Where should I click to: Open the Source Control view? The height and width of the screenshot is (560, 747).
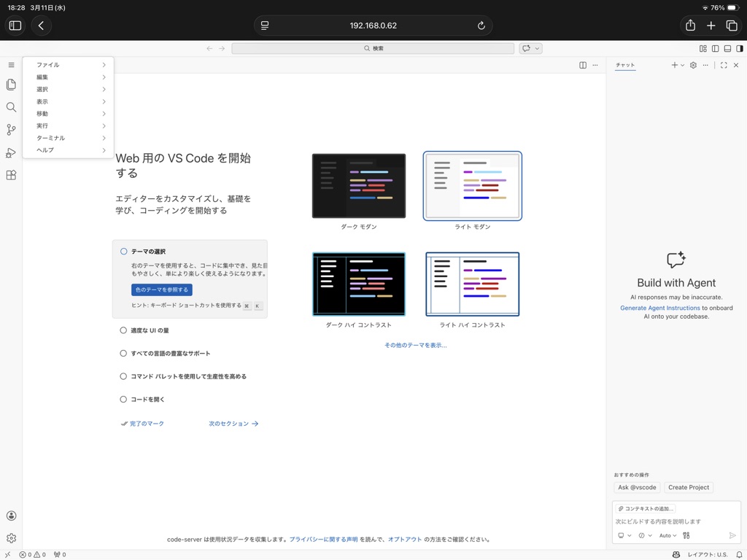pos(11,130)
